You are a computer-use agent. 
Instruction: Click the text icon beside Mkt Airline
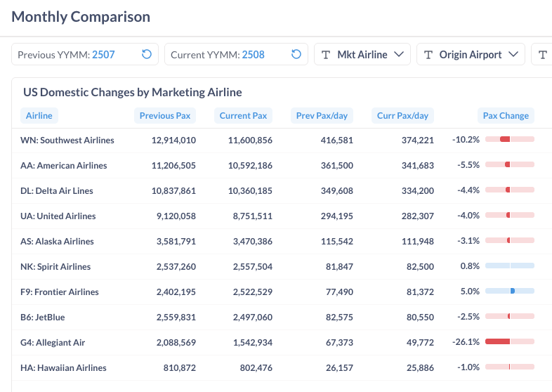click(326, 55)
